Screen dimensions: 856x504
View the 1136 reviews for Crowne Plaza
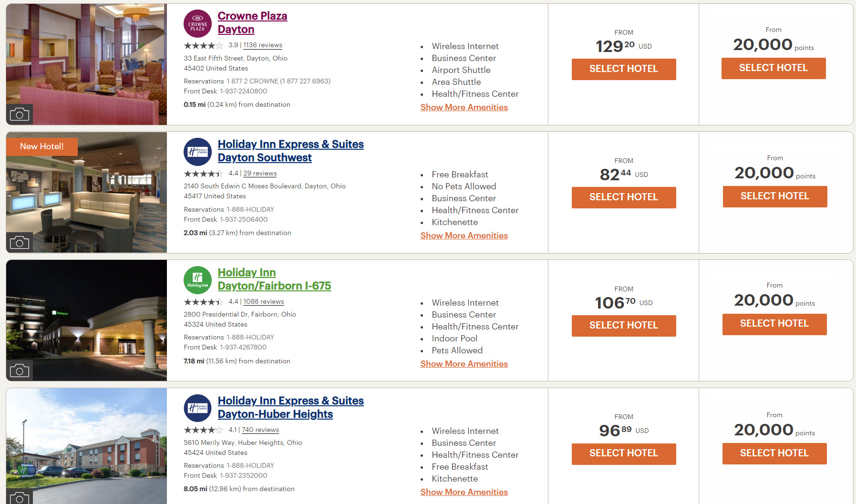(263, 45)
